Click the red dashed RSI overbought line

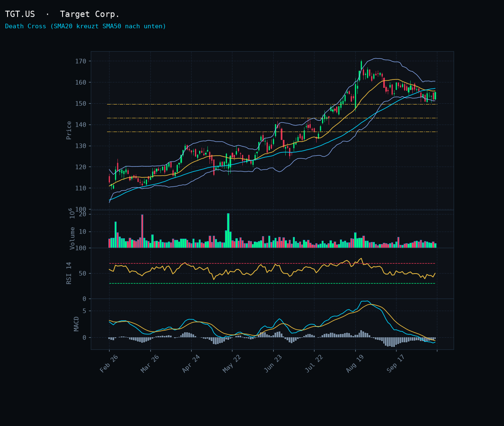pos(272,263)
